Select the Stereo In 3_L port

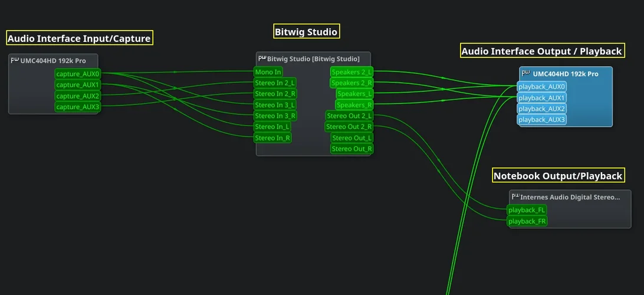pyautogui.click(x=275, y=105)
